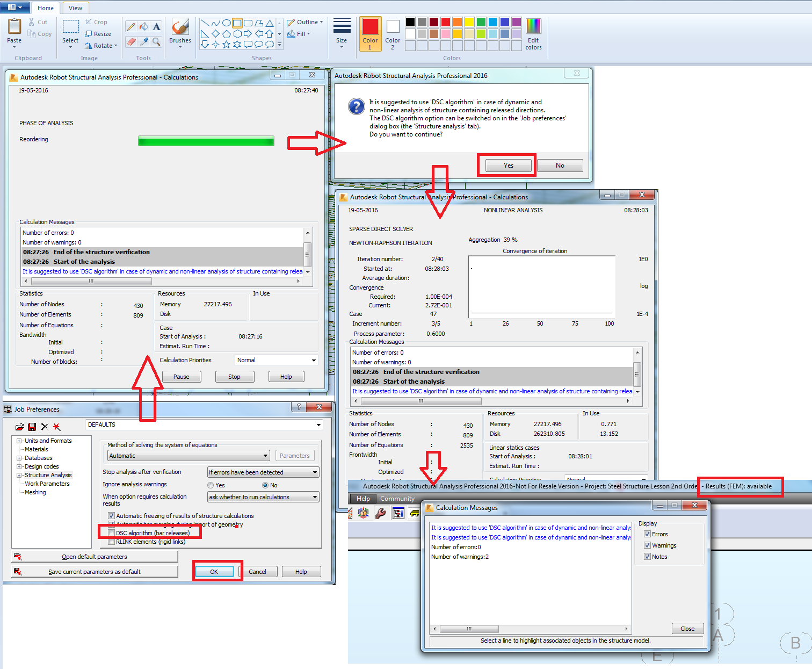Screen dimensions: 812x669
Task: Open a job preferences file via folder icon
Action: tap(19, 426)
